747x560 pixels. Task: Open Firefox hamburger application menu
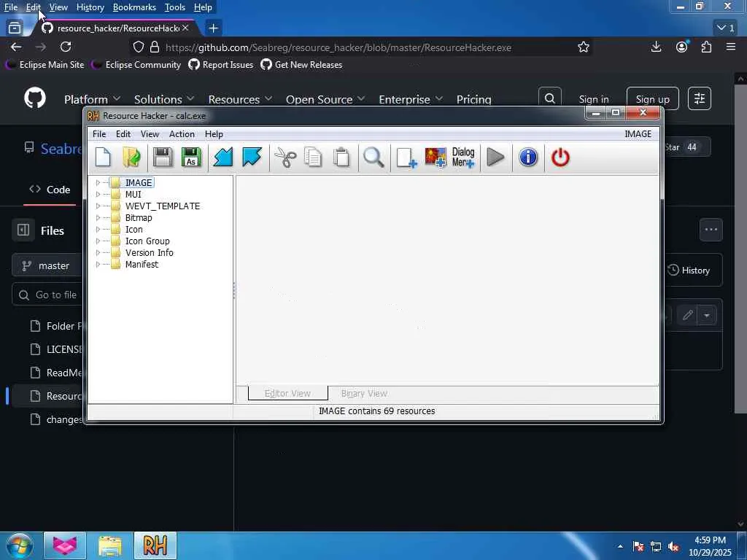(731, 47)
